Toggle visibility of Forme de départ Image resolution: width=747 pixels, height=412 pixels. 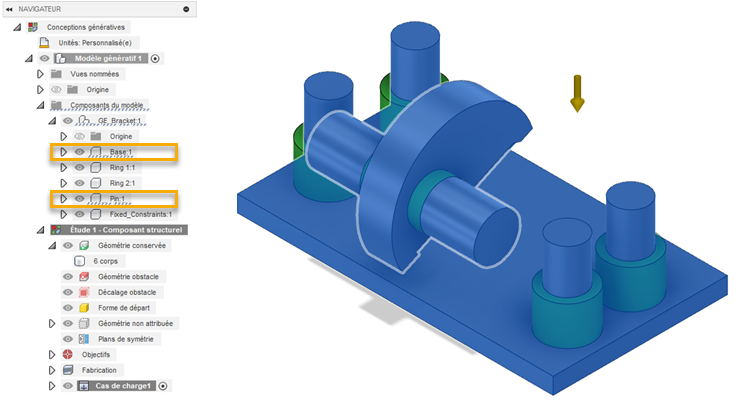(68, 308)
